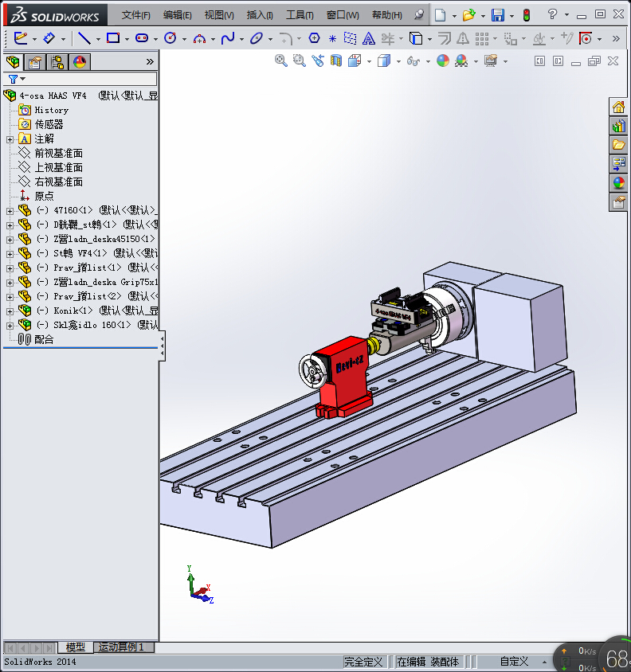Image resolution: width=631 pixels, height=672 pixels.
Task: Select the Spline tool
Action: click(x=228, y=38)
